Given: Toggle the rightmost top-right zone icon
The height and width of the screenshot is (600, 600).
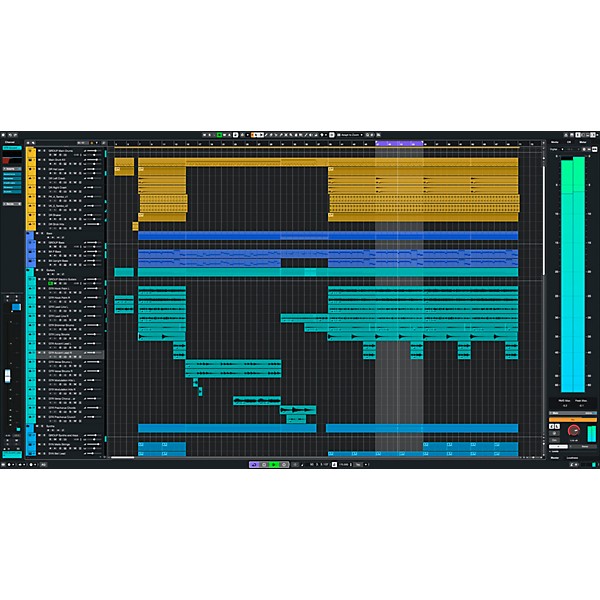Looking at the screenshot, I should coord(593,135).
